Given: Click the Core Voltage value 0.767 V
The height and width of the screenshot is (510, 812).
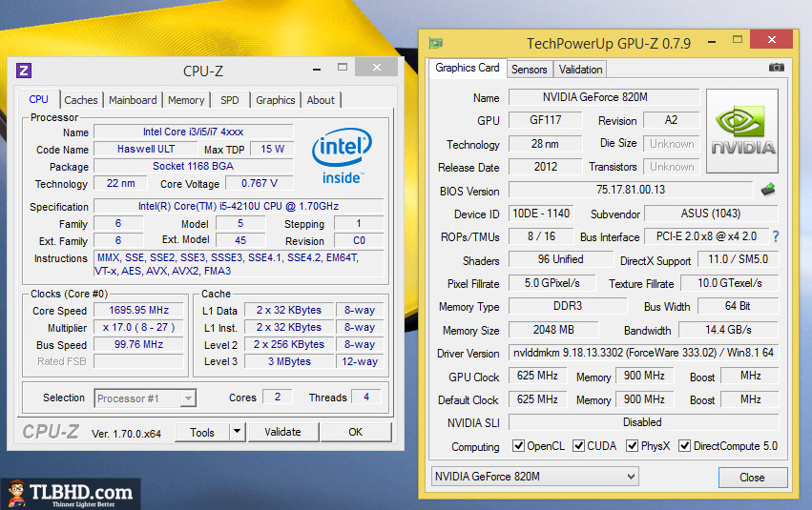Looking at the screenshot, I should (x=259, y=183).
